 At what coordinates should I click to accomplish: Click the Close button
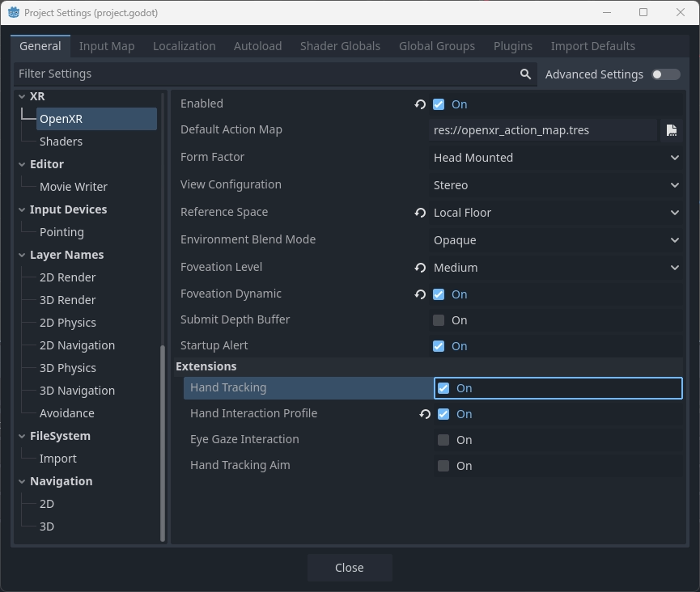click(350, 568)
